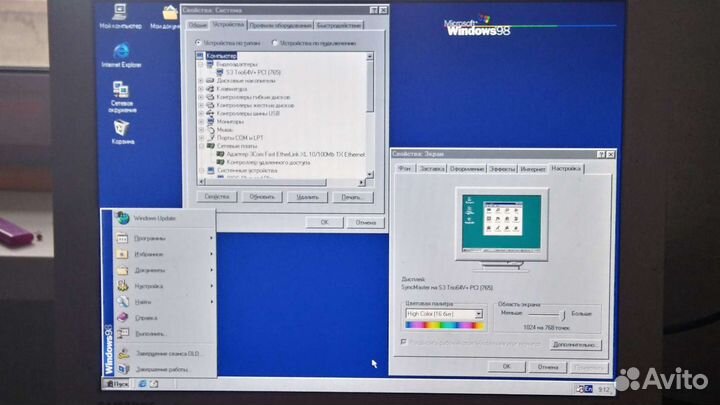Click the Печать... button
Image resolution: width=720 pixels, height=405 pixels.
pyautogui.click(x=353, y=197)
